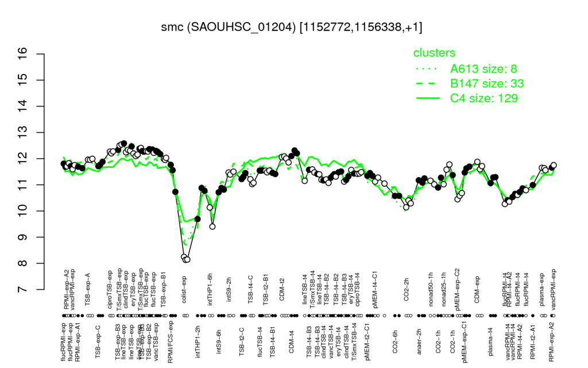The width and height of the screenshot is (588, 368).
Task: Click the 'B147 size: 33' legend entry
Action: (x=487, y=83)
